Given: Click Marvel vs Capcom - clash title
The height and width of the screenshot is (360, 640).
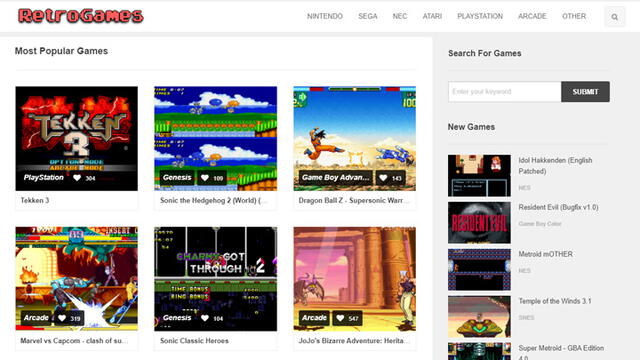Looking at the screenshot, I should [x=74, y=341].
